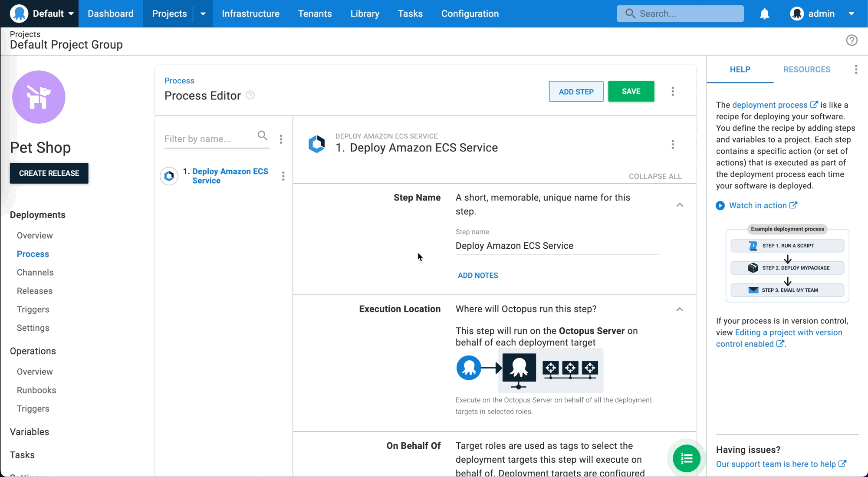Click the Watch in action link
Viewport: 868px width, 477px height.
(763, 205)
